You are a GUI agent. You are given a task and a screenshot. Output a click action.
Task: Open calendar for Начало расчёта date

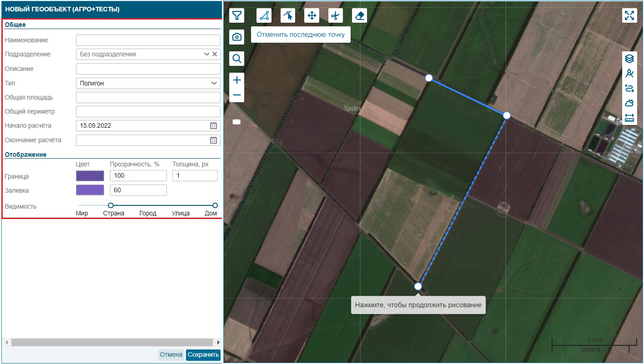pos(213,126)
